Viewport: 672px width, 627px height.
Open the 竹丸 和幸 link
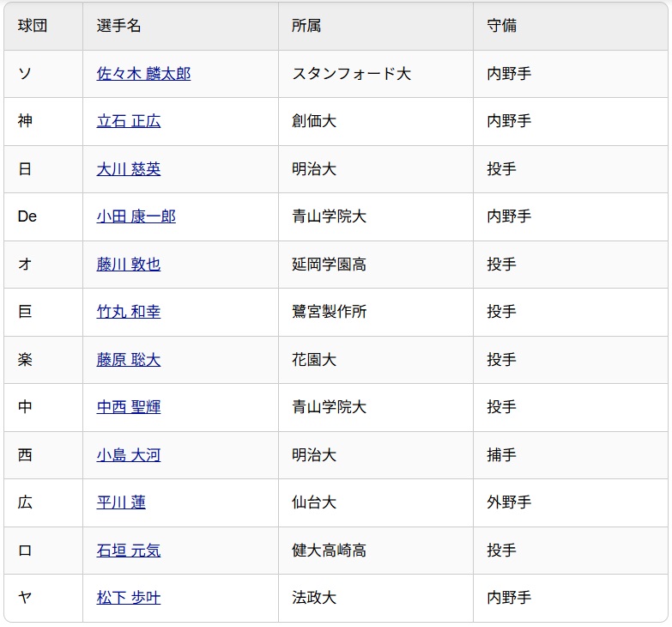click(128, 312)
